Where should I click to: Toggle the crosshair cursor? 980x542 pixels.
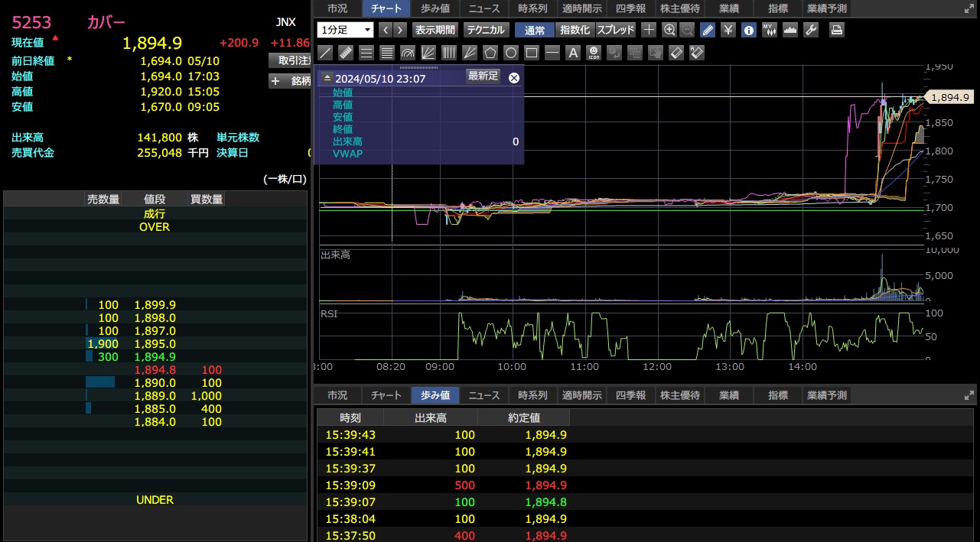[649, 30]
